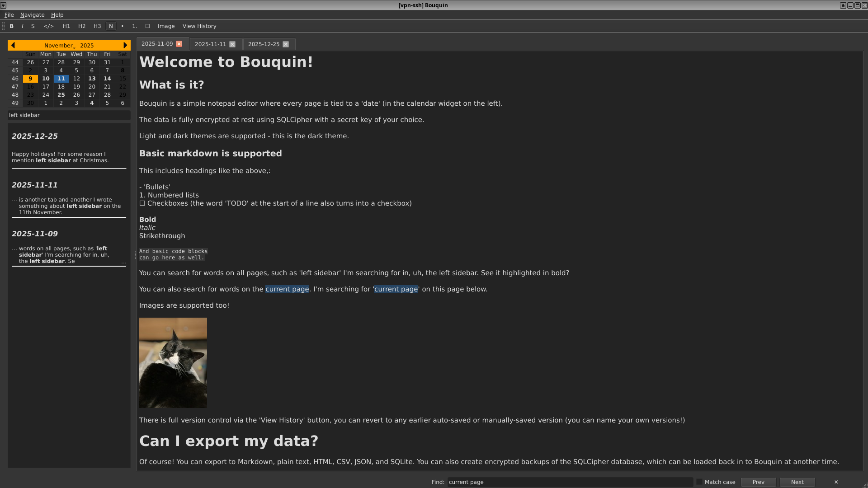Viewport: 868px width, 488px height.
Task: Insert code block with </> button
Action: click(48, 26)
